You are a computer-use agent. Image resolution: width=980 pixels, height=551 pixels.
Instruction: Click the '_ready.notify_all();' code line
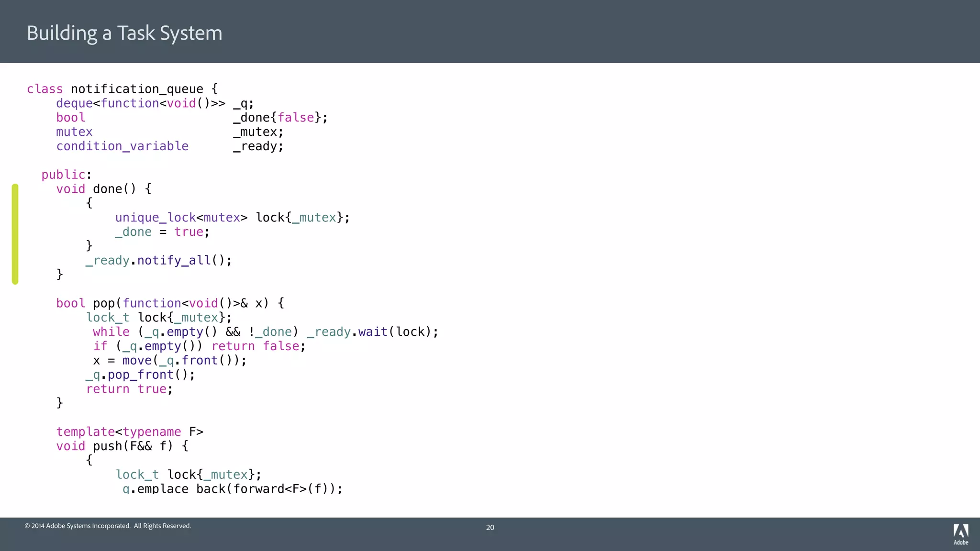(158, 260)
